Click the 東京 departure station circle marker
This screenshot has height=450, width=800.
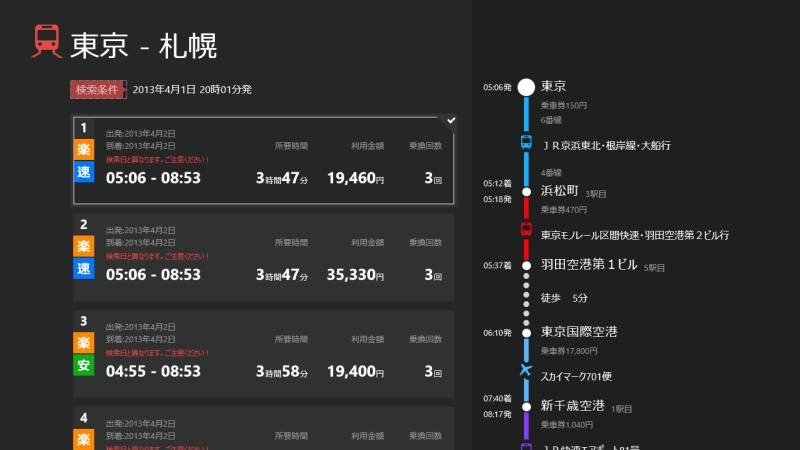tap(526, 87)
